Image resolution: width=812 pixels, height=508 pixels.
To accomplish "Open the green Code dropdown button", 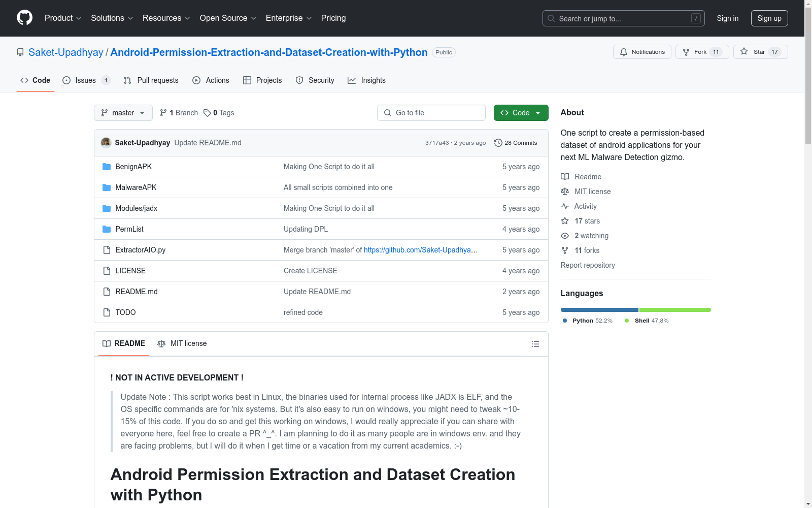I will tap(521, 113).
